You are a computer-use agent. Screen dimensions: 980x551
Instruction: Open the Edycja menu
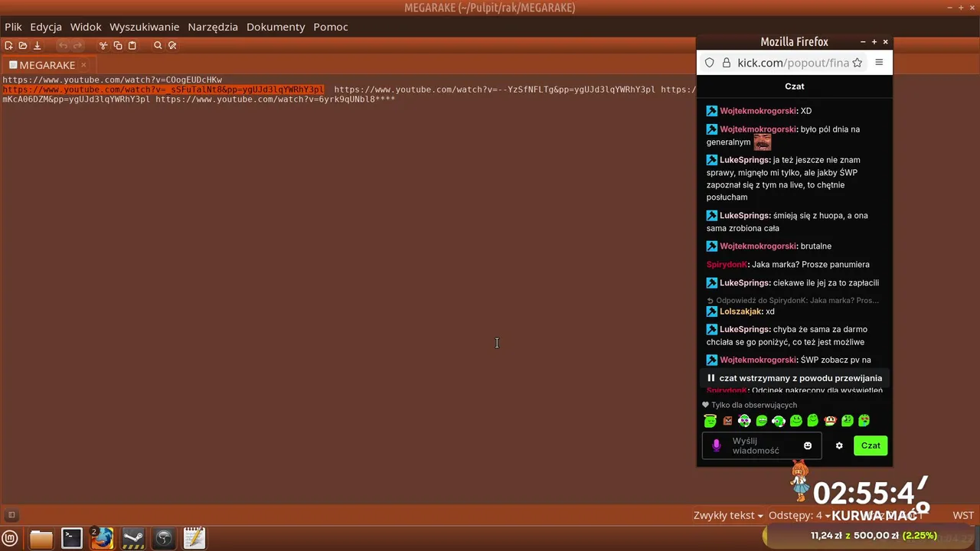(46, 27)
